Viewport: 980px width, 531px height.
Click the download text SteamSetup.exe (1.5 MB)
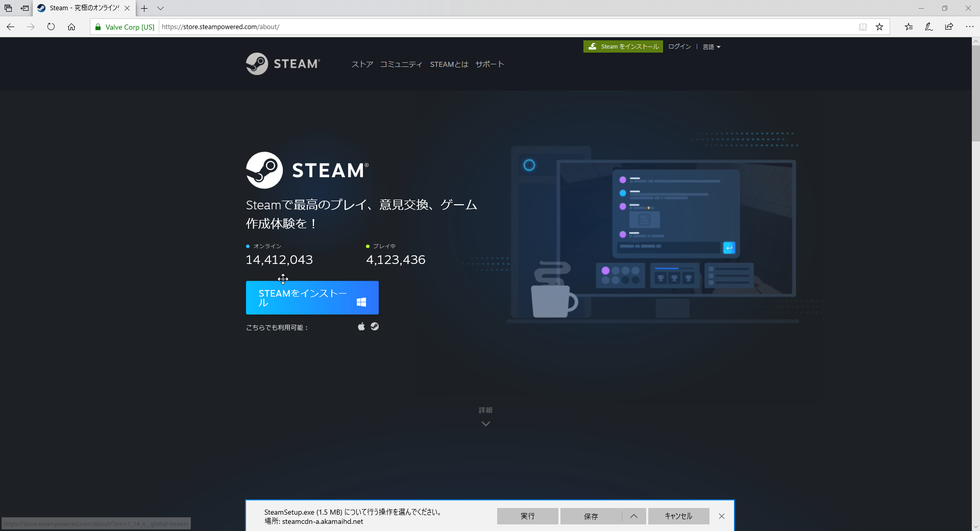coord(303,512)
